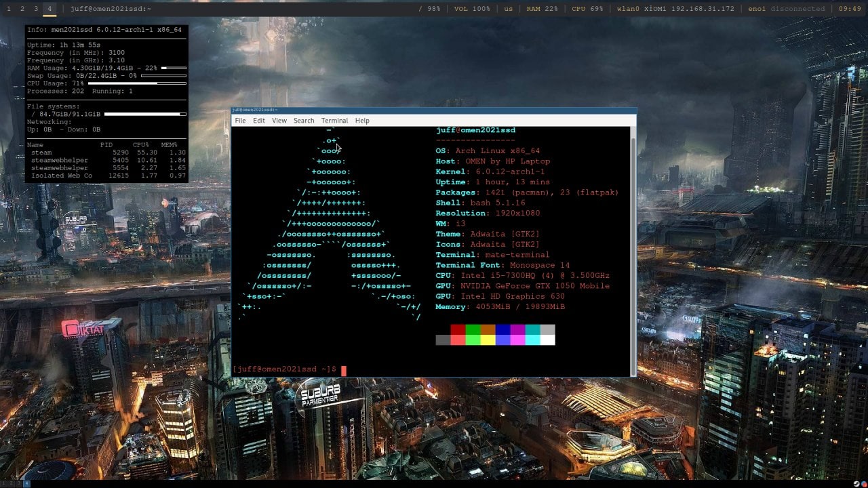Click the RAM 22% status block
The height and width of the screenshot is (488, 868).
tap(542, 9)
